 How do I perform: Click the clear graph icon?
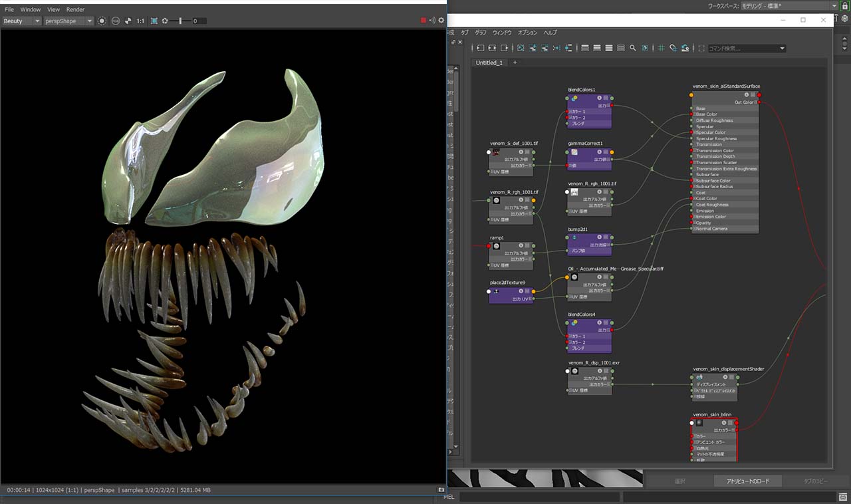point(520,48)
